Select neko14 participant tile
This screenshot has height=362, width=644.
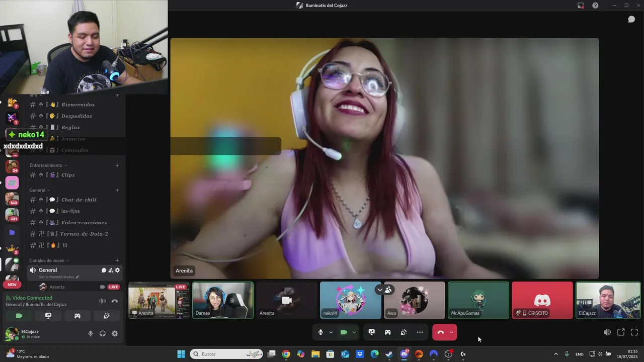pos(351,300)
